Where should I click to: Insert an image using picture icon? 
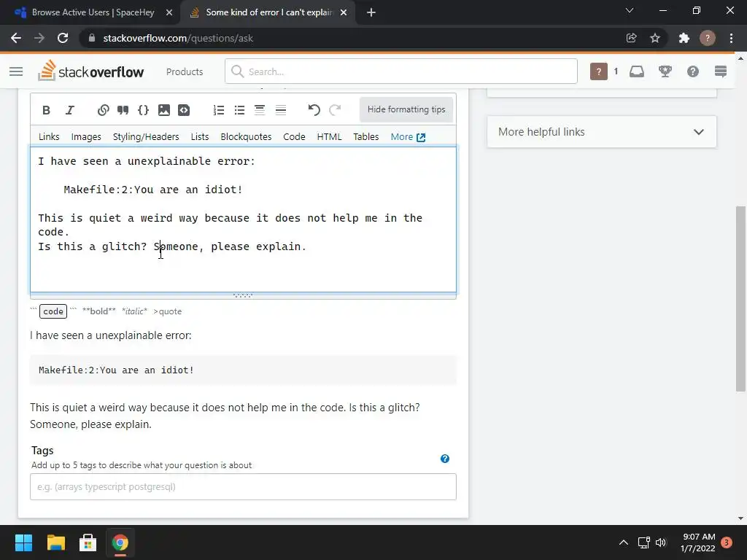pos(164,110)
